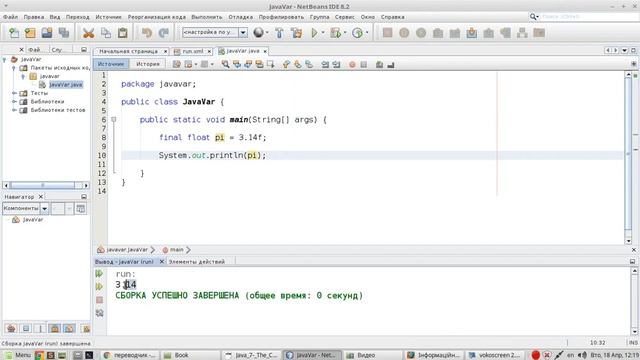Image resolution: width=640 pixels, height=360 pixels.
Task: Close the Навигатор panel
Action: point(41,197)
